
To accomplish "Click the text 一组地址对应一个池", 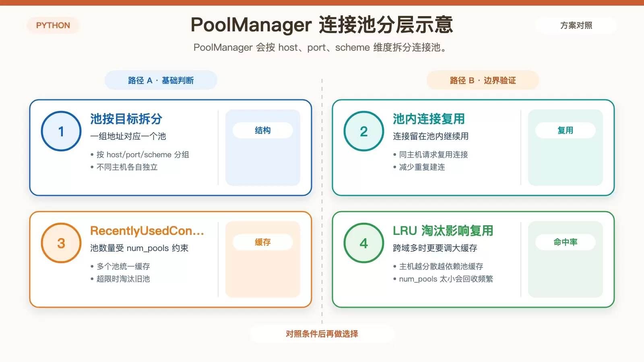I will pos(128,136).
